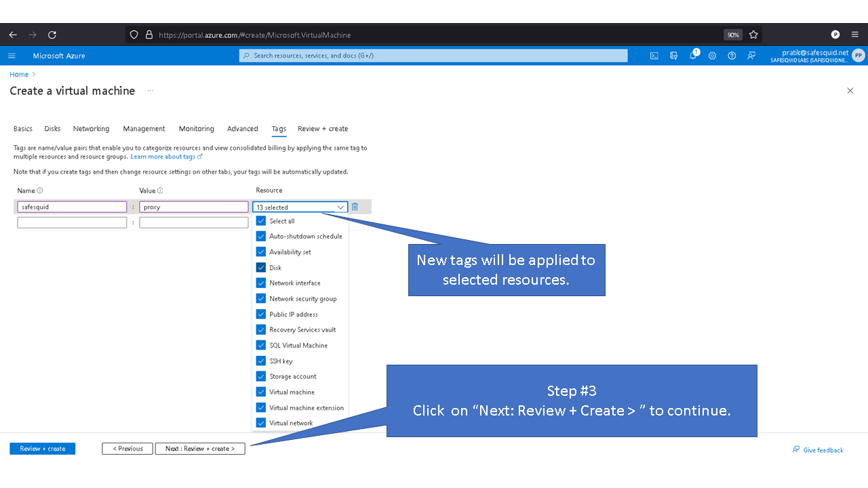This screenshot has height=488, width=868.
Task: Edit the tag Name field containing safesquid
Action: [x=72, y=207]
